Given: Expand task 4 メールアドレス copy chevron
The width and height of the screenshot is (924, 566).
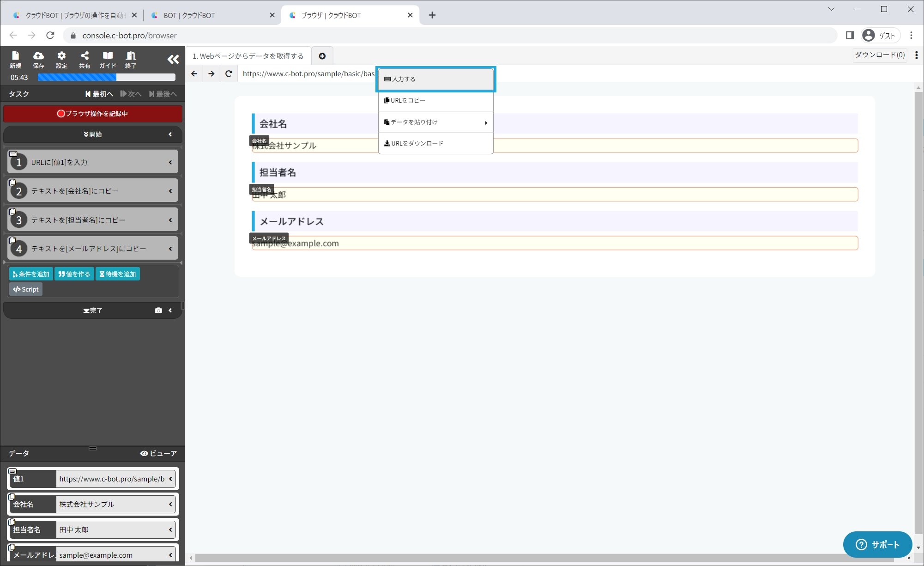Looking at the screenshot, I should (x=170, y=249).
